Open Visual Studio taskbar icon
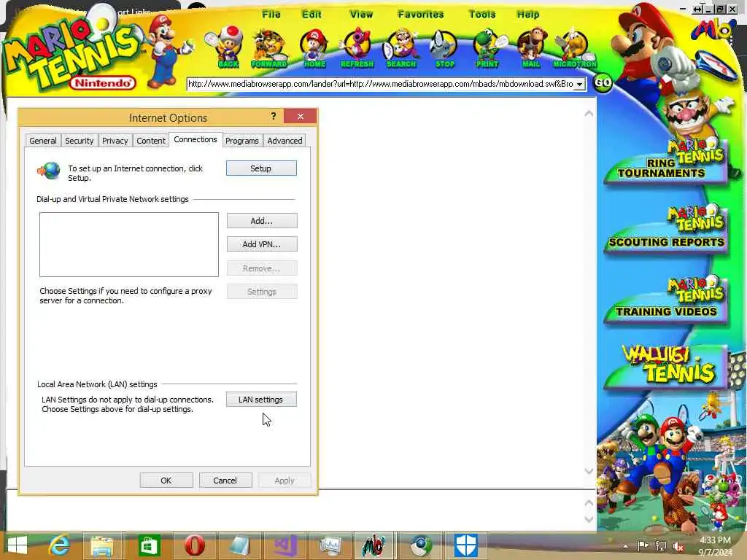The height and width of the screenshot is (560, 747). point(285,545)
